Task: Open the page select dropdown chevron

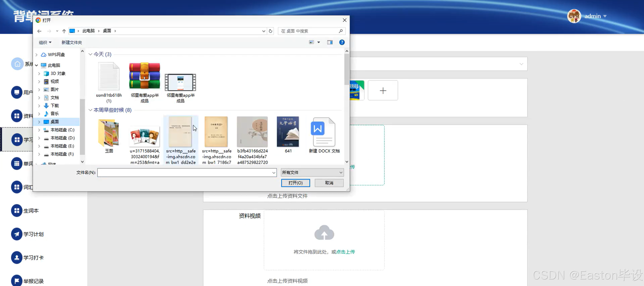Action: coord(521,64)
